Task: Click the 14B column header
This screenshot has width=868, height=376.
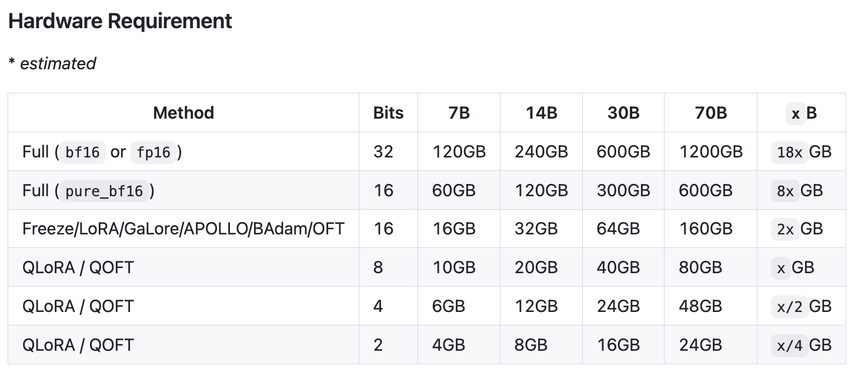Action: tap(541, 113)
